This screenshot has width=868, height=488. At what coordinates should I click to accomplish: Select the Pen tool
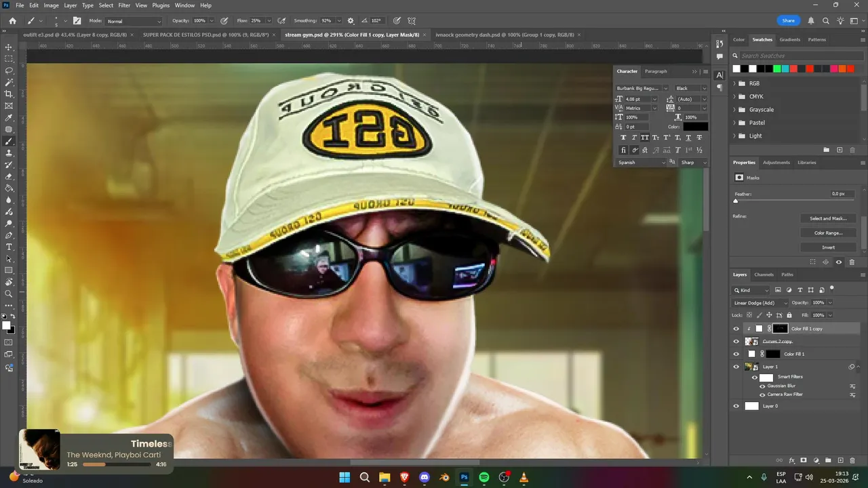[x=9, y=235]
